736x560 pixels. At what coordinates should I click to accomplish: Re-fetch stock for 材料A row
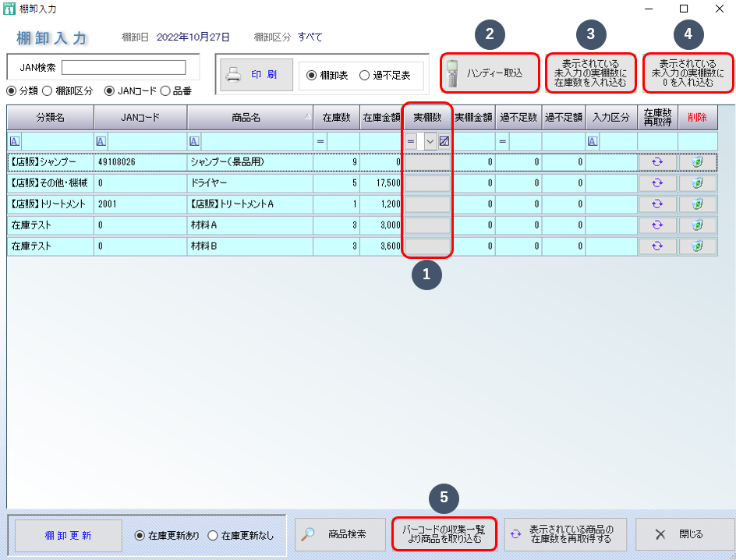[x=657, y=225]
